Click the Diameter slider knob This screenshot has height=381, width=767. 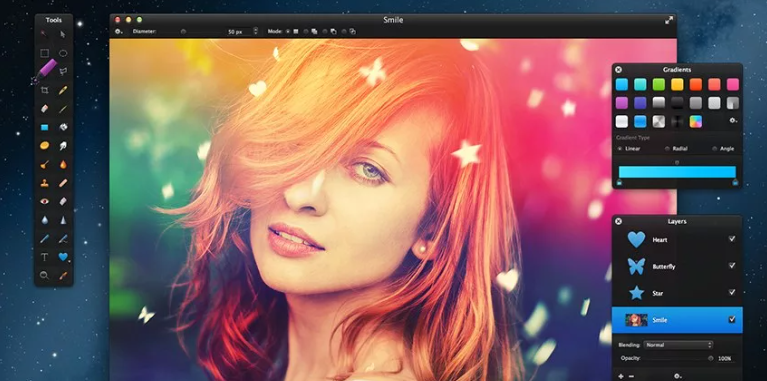point(183,31)
